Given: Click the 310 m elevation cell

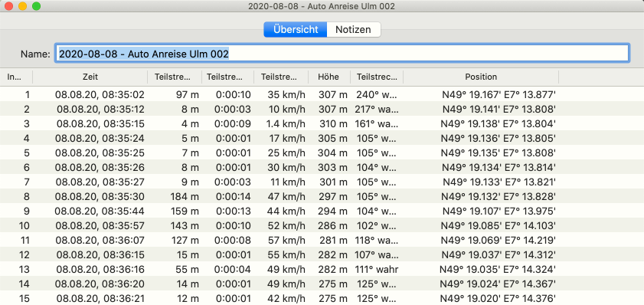Looking at the screenshot, I should pos(332,123).
